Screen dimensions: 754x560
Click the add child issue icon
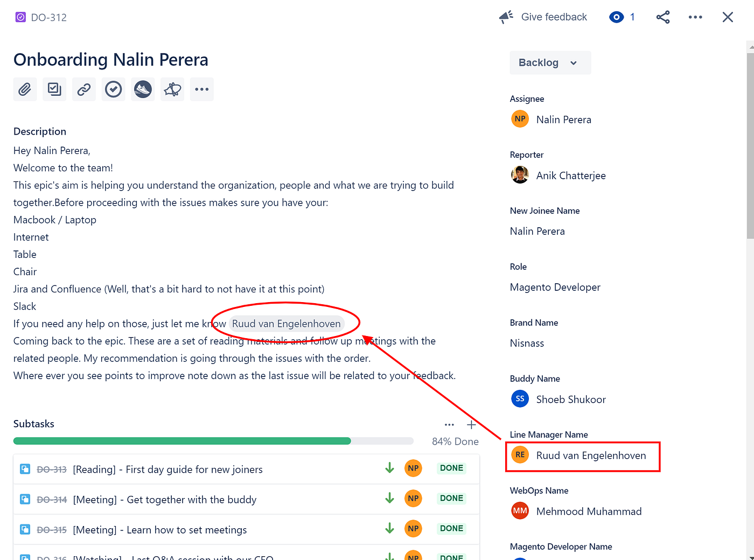point(54,89)
